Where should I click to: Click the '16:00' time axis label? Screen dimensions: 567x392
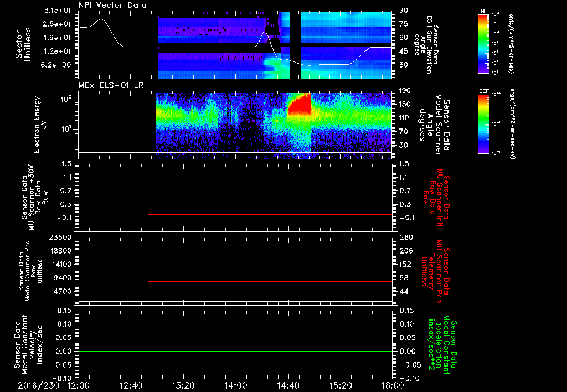point(393,386)
